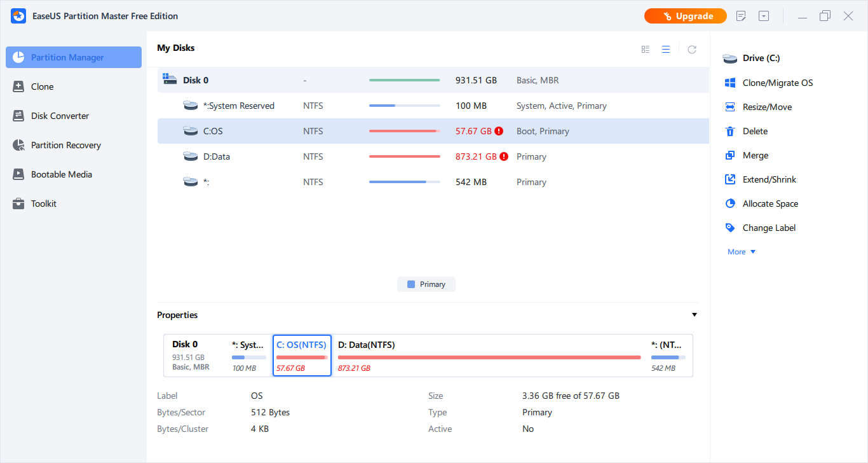Image resolution: width=868 pixels, height=463 pixels.
Task: Refresh the disk list
Action: point(692,49)
